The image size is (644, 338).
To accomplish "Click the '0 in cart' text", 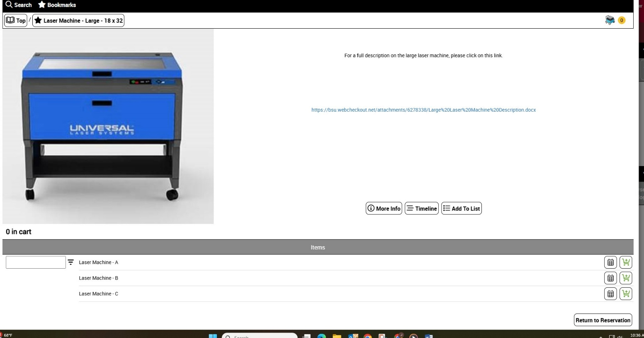I will (19, 232).
